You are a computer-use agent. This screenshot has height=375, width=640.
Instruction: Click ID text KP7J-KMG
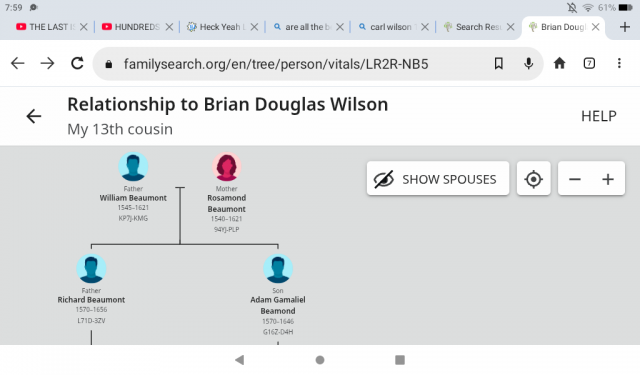coord(133,218)
